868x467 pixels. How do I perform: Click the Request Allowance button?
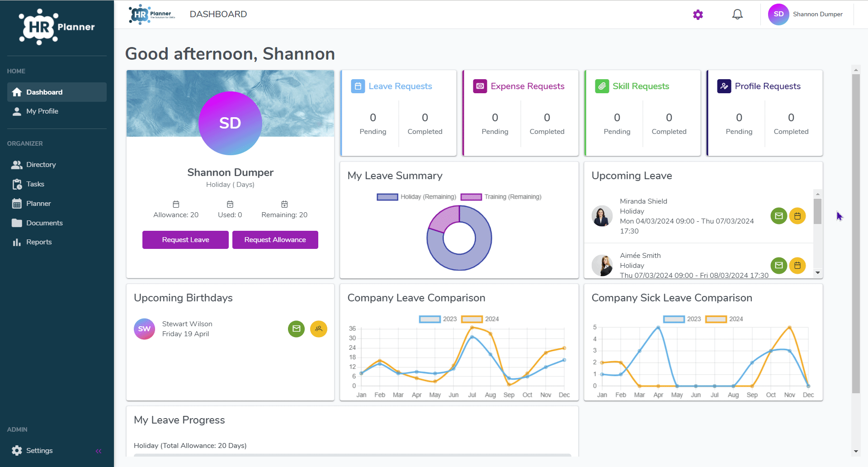click(275, 240)
